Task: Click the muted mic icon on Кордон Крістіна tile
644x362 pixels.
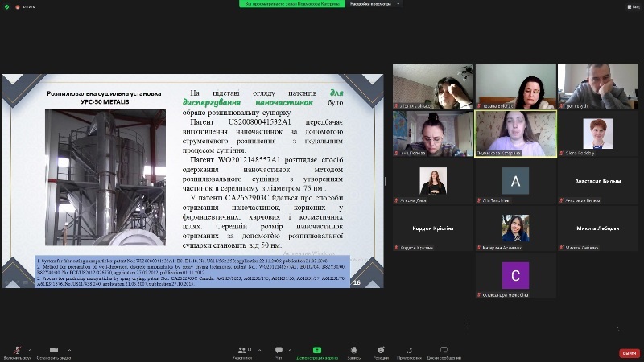Action: (397, 248)
